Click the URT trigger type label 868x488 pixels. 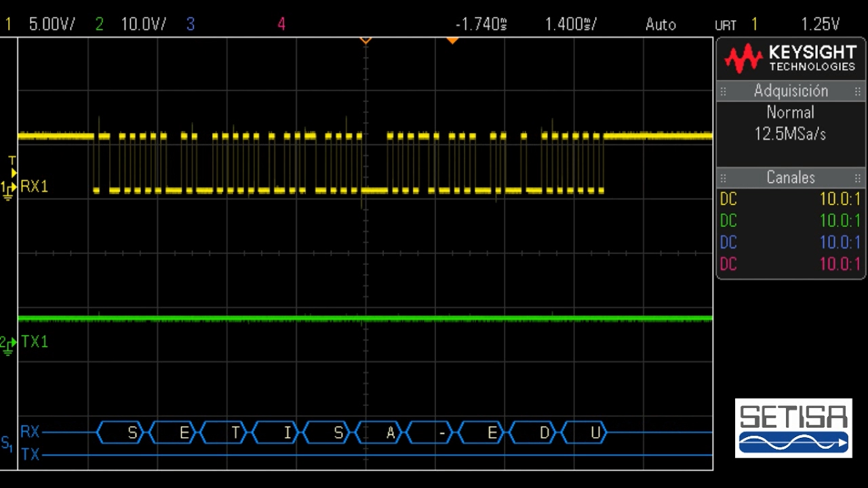click(x=726, y=26)
